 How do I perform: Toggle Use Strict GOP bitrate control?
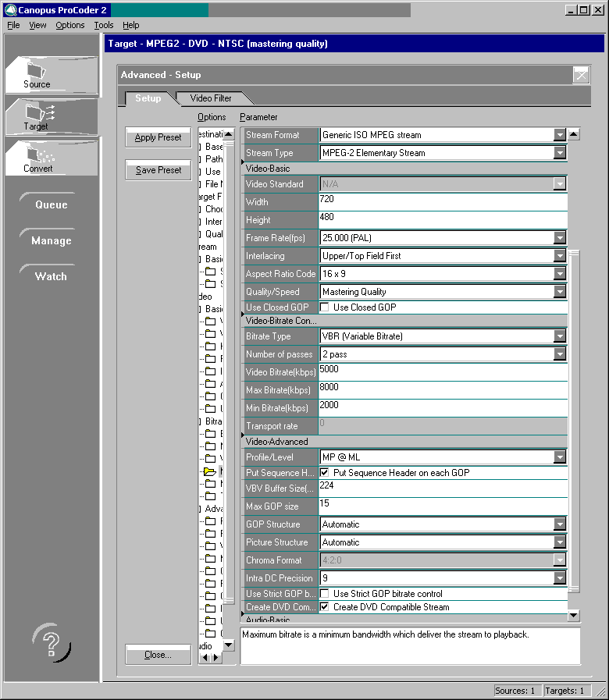(324, 593)
